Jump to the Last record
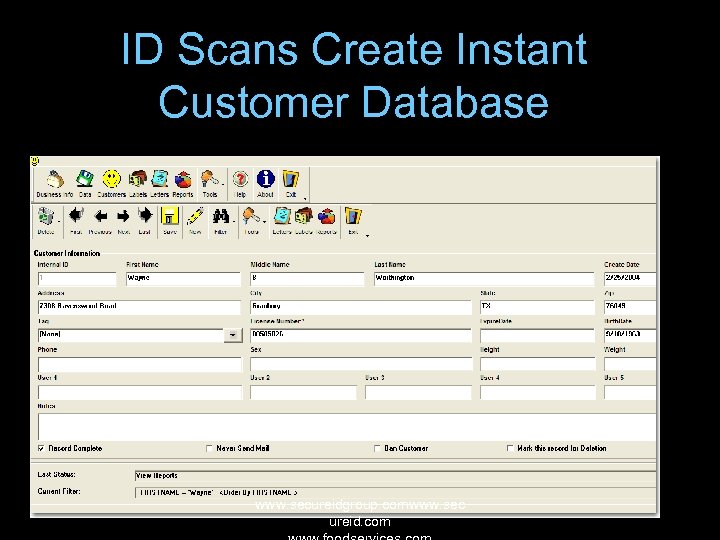The height and width of the screenshot is (540, 720). click(x=145, y=221)
